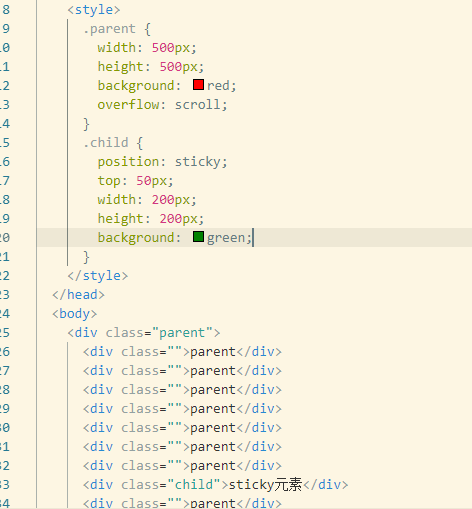Image resolution: width=472 pixels, height=509 pixels.
Task: Click the position: sticky declaration
Action: [x=162, y=162]
